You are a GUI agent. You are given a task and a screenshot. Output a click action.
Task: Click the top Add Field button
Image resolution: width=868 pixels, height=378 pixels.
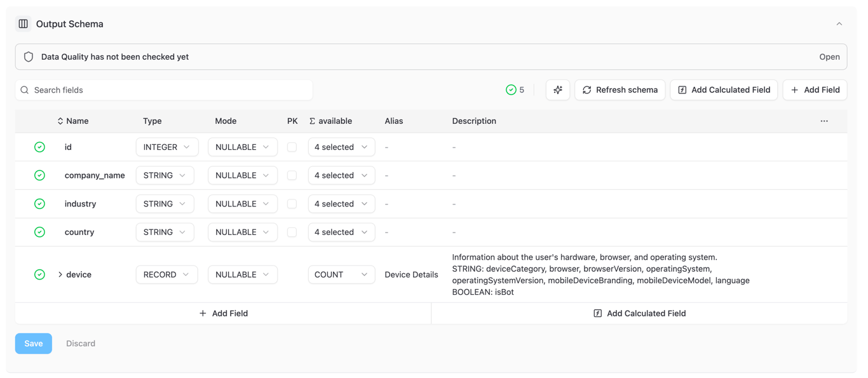click(815, 90)
